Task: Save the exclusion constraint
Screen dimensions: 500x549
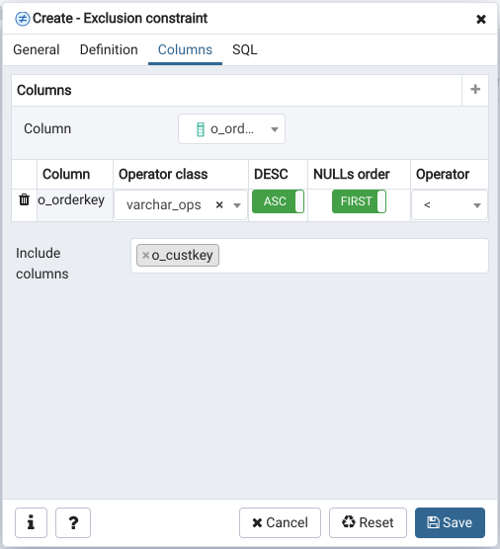Action: pos(450,522)
